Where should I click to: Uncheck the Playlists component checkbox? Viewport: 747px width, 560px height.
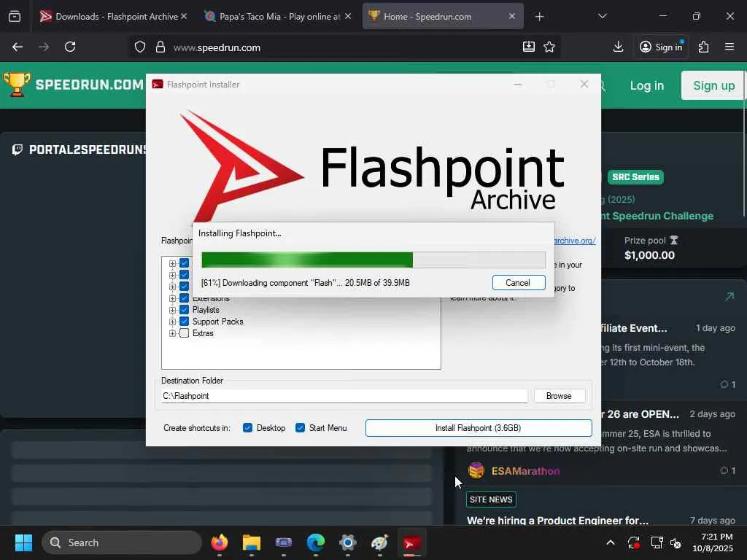[185, 309]
